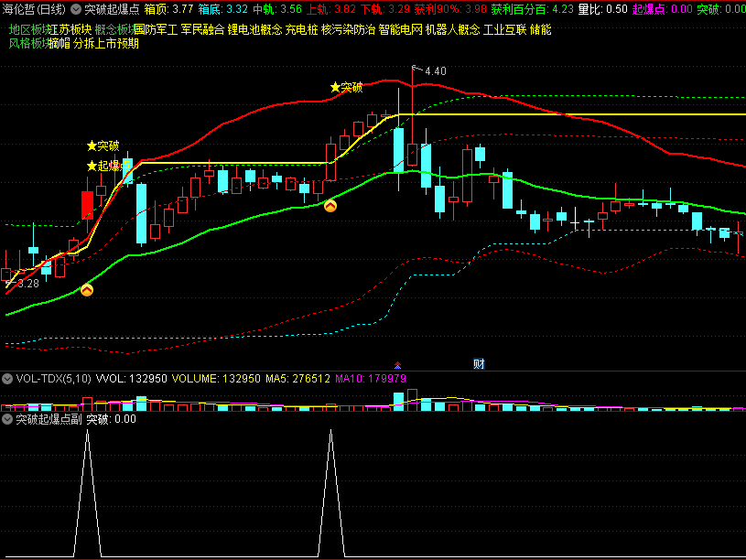Open the VOL-TDX indicator settings dropdown
This screenshot has width=746, height=560.
(x=7, y=379)
